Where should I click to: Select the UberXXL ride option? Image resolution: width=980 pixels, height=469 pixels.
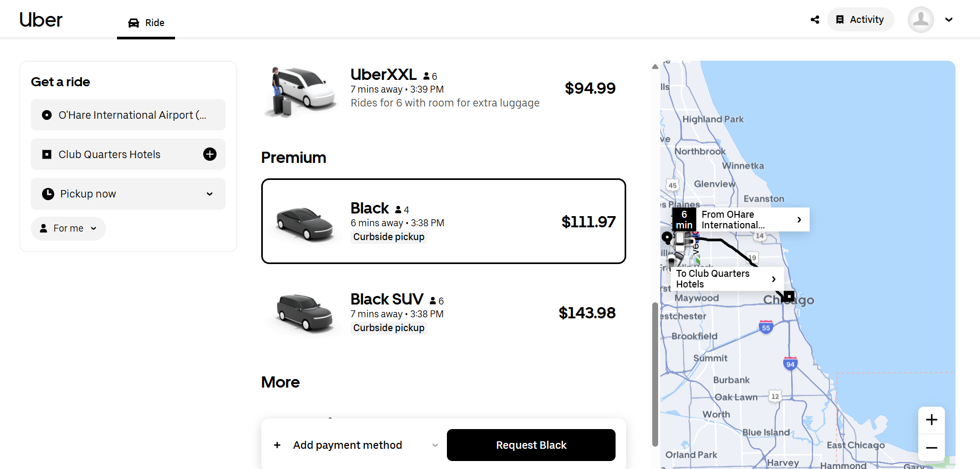pyautogui.click(x=443, y=88)
